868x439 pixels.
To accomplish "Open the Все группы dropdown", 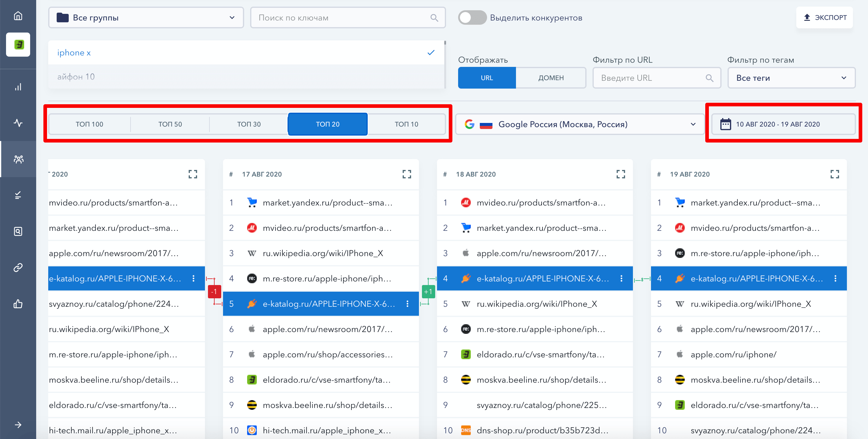I will 146,17.
